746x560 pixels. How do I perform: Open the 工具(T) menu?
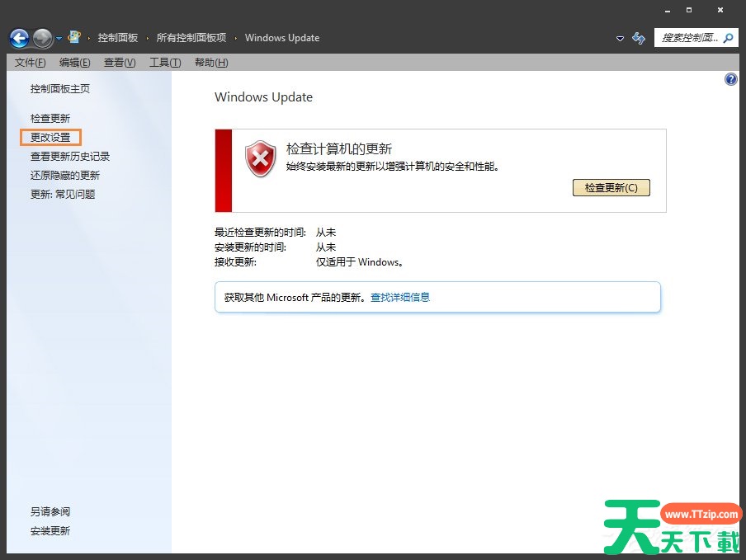pyautogui.click(x=164, y=63)
